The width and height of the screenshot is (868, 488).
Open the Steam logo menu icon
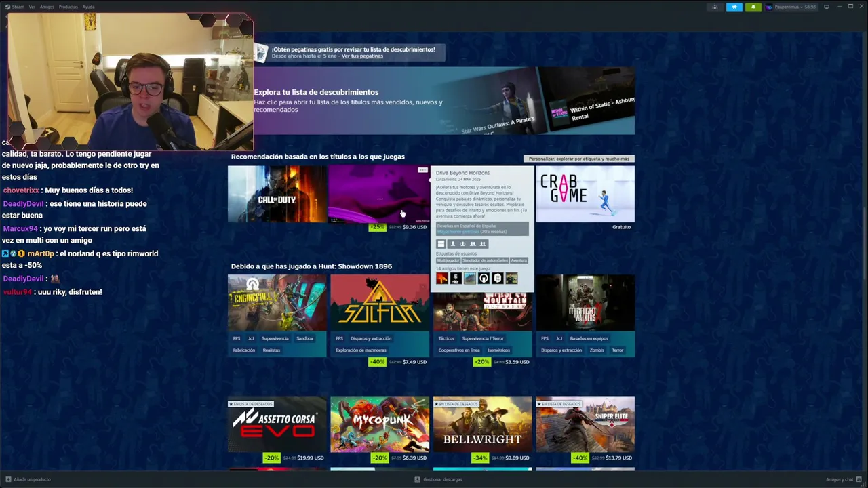(x=7, y=7)
